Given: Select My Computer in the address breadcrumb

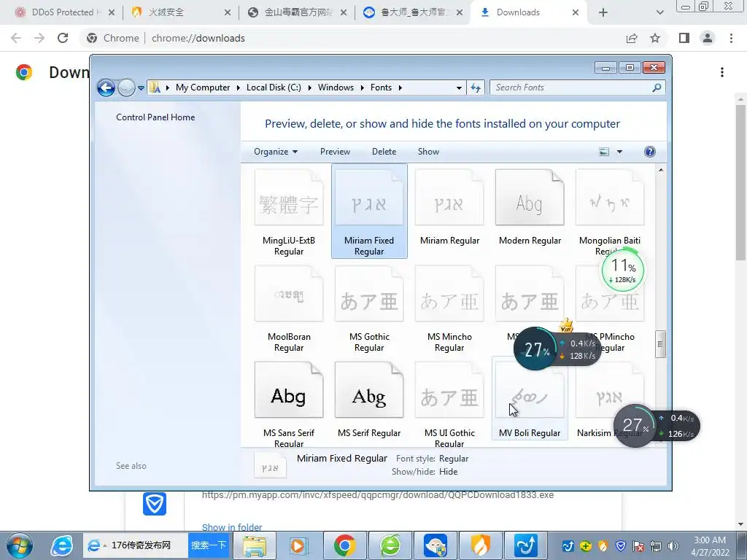Looking at the screenshot, I should click(203, 87).
